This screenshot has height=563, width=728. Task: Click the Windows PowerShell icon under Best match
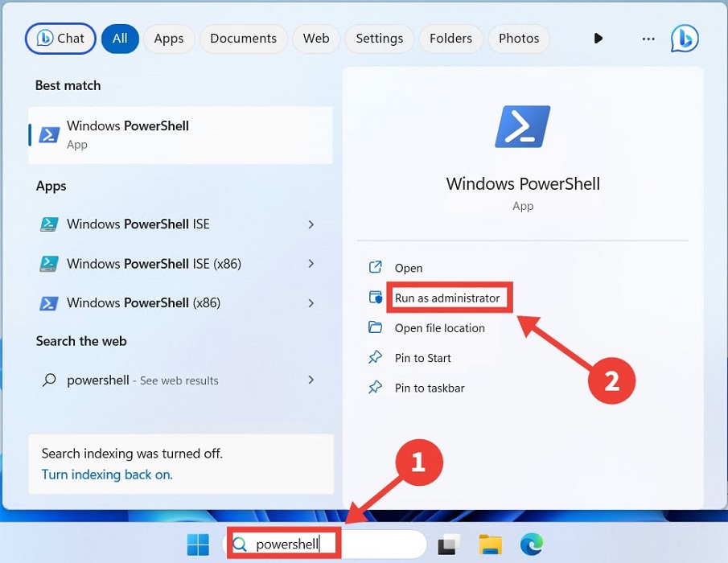(x=51, y=134)
